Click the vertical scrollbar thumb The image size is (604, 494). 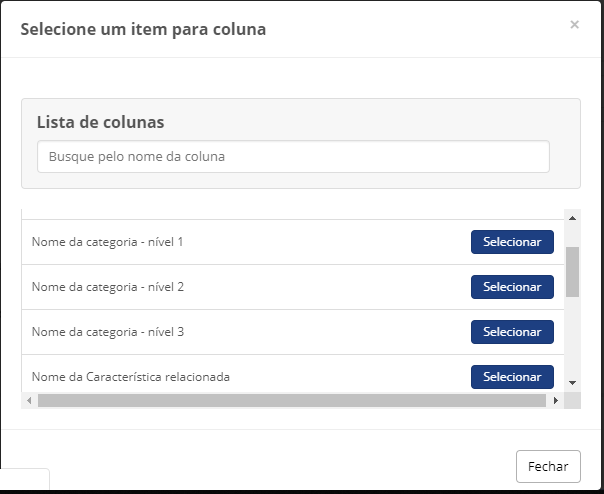(572, 272)
